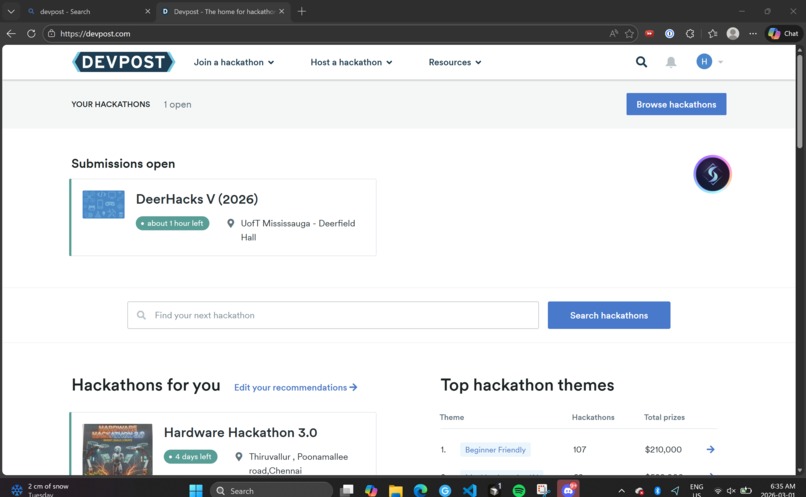Open the notifications bell
The width and height of the screenshot is (806, 497).
[x=671, y=62]
